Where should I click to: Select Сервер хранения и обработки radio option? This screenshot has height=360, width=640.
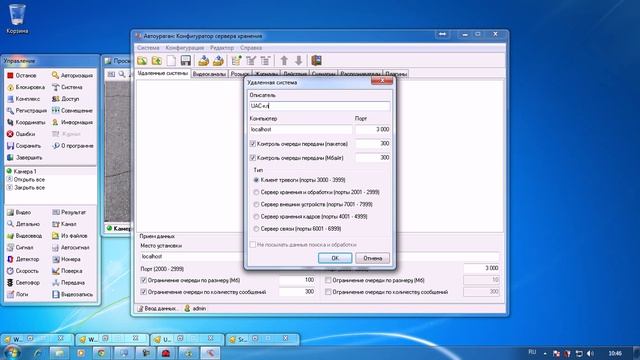point(256,192)
